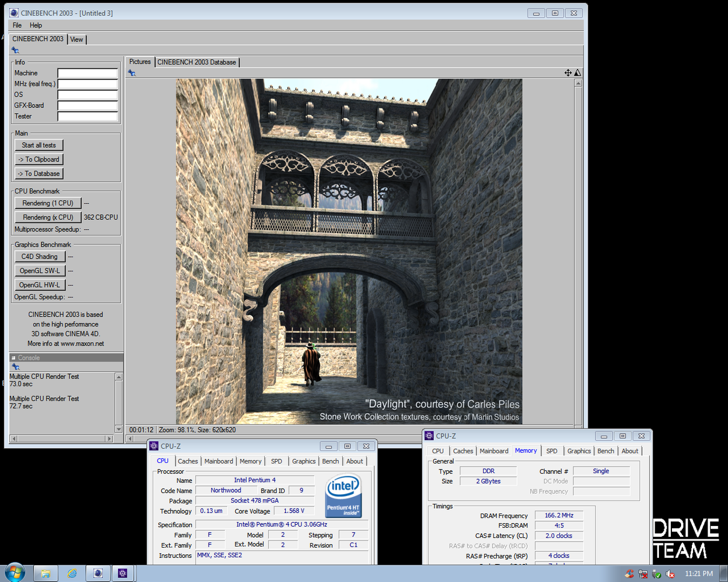Image resolution: width=728 pixels, height=582 pixels.
Task: Start the OpenGL HW-L test
Action: (x=40, y=285)
